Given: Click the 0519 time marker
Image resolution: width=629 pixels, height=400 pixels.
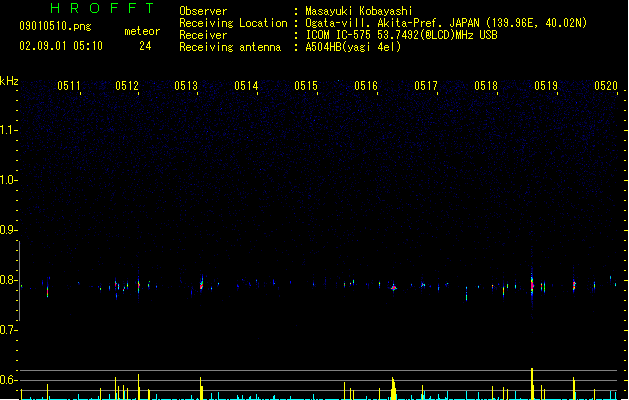Looking at the screenshot, I should (546, 86).
